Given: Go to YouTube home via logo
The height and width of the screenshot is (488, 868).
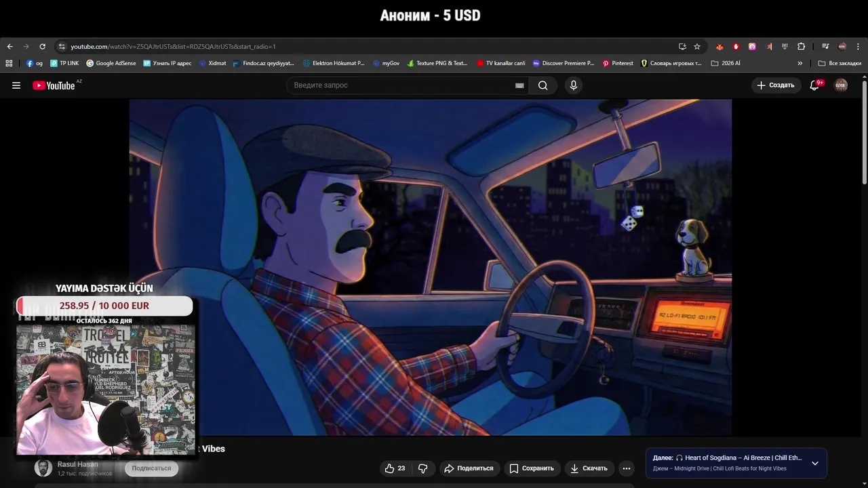Looking at the screenshot, I should (54, 85).
